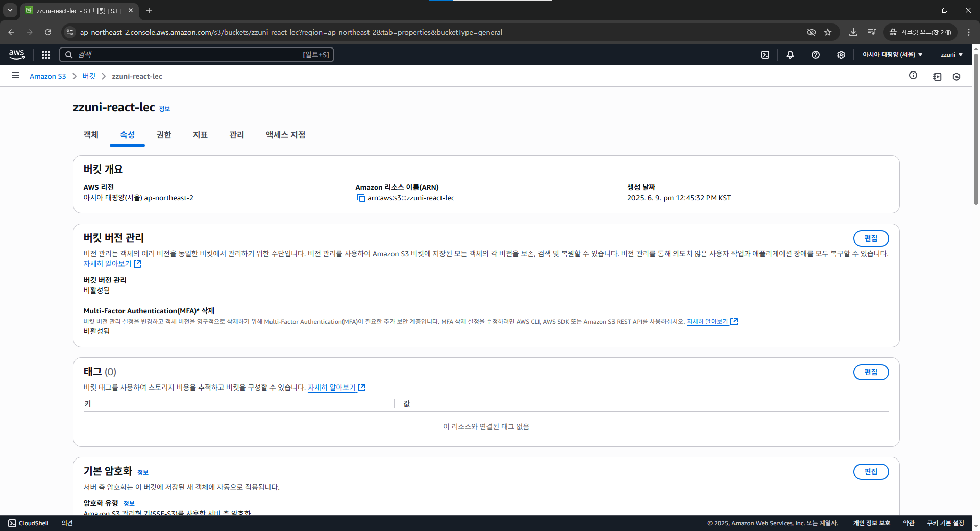Screen dimensions: 980x531
Task: Open the zzuni account dropdown
Action: [951, 55]
